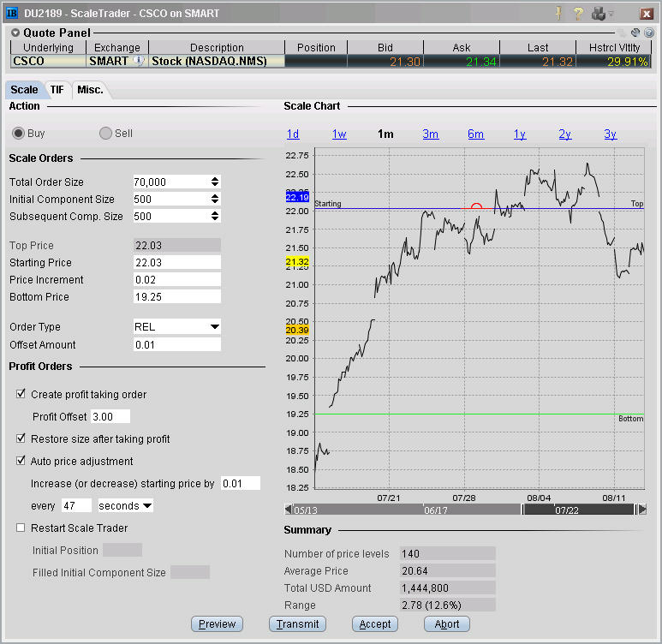The width and height of the screenshot is (662, 644).
Task: Open the Order Type REL dropdown
Action: [214, 327]
